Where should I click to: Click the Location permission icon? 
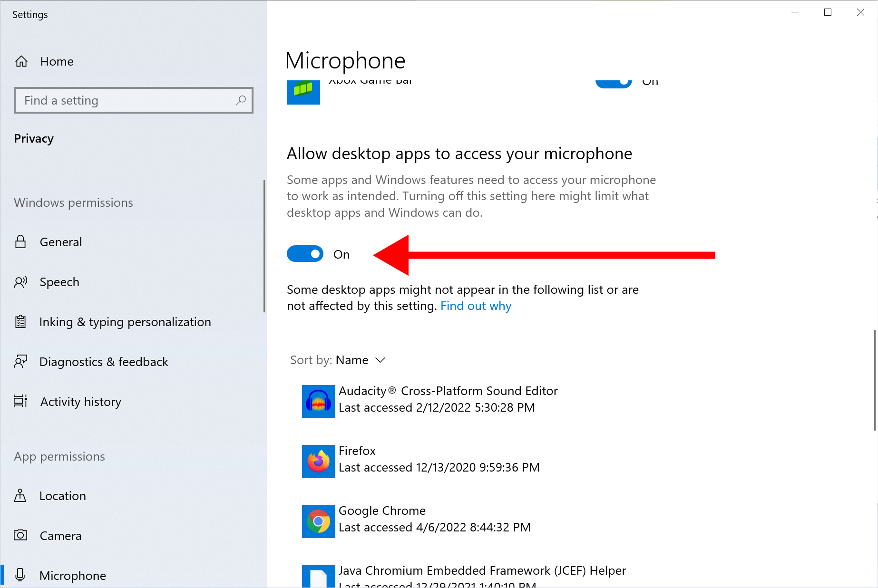point(21,496)
